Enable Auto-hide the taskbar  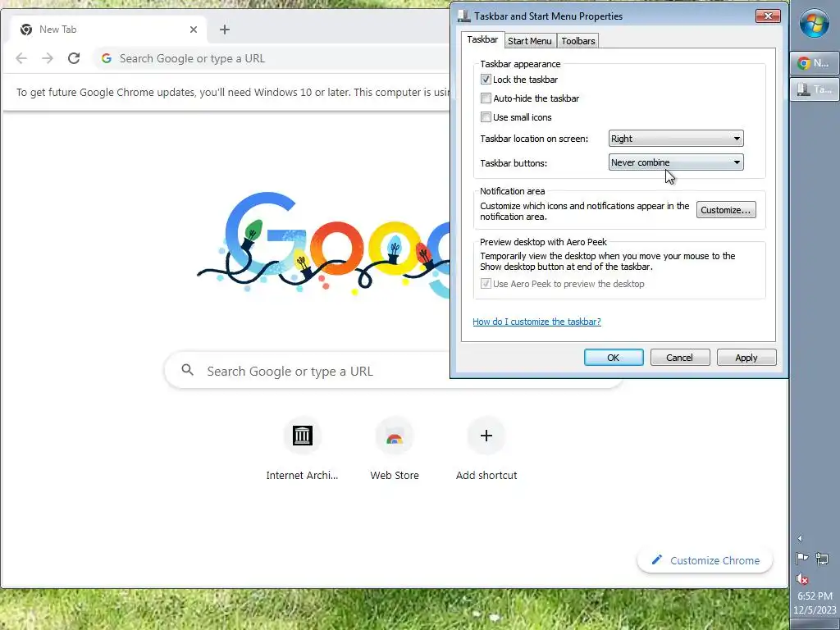(x=486, y=98)
